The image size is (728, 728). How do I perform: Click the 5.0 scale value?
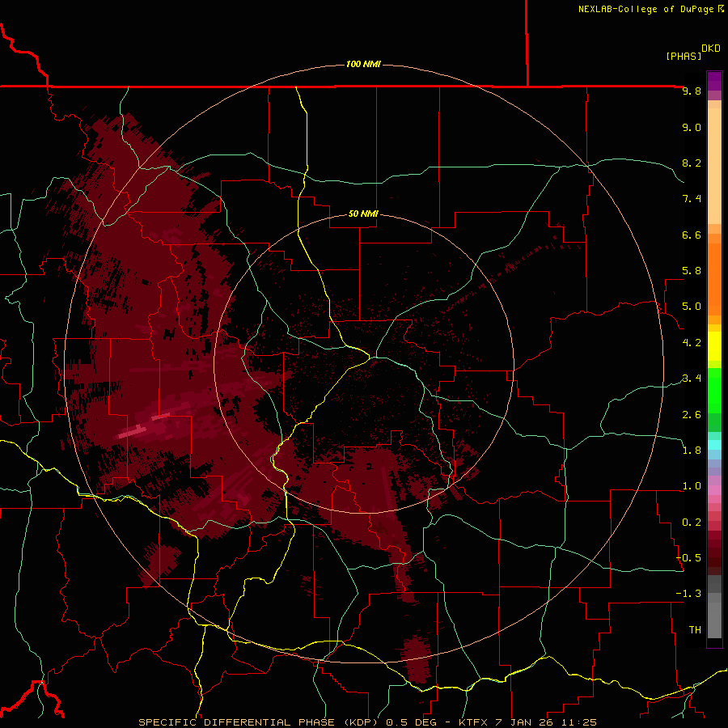point(692,307)
